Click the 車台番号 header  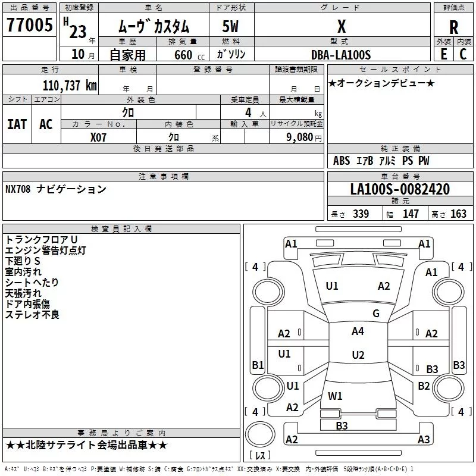pyautogui.click(x=400, y=176)
